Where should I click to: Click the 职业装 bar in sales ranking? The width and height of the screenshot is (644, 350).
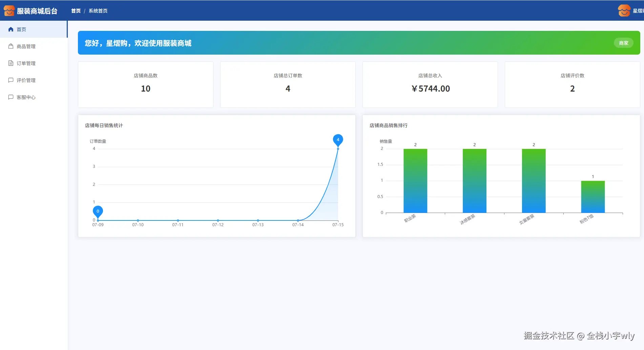[x=415, y=181]
